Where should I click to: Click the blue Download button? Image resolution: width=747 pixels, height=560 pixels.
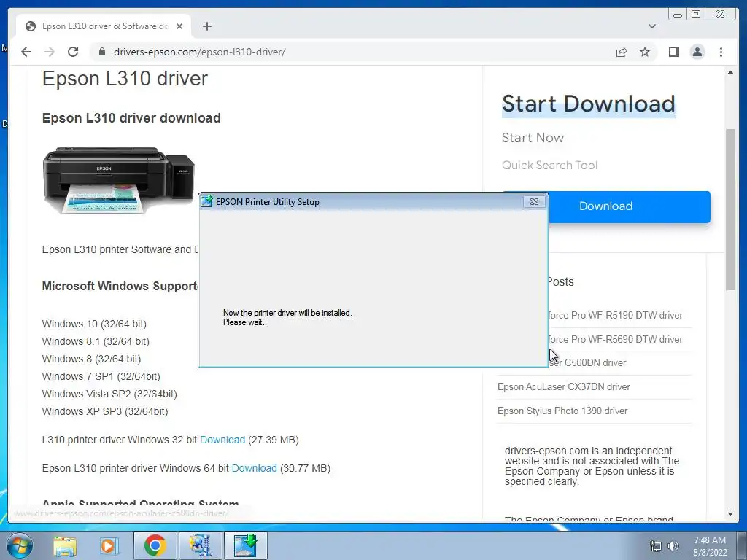coord(630,206)
